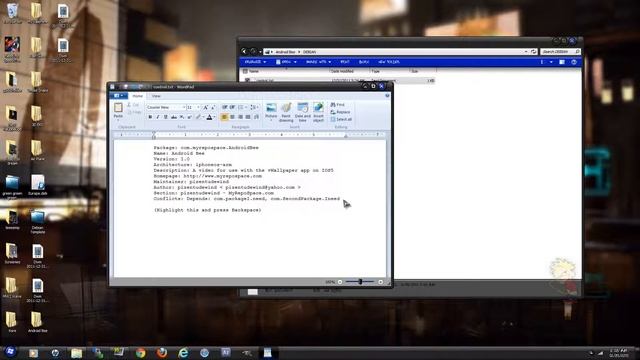640x360 pixels.
Task: Open the Android Bee desktop folder
Action: click(x=37, y=322)
